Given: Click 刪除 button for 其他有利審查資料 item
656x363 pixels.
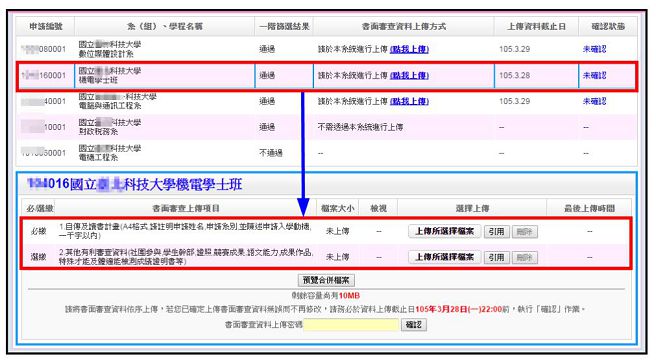Looking at the screenshot, I should pos(525,257).
